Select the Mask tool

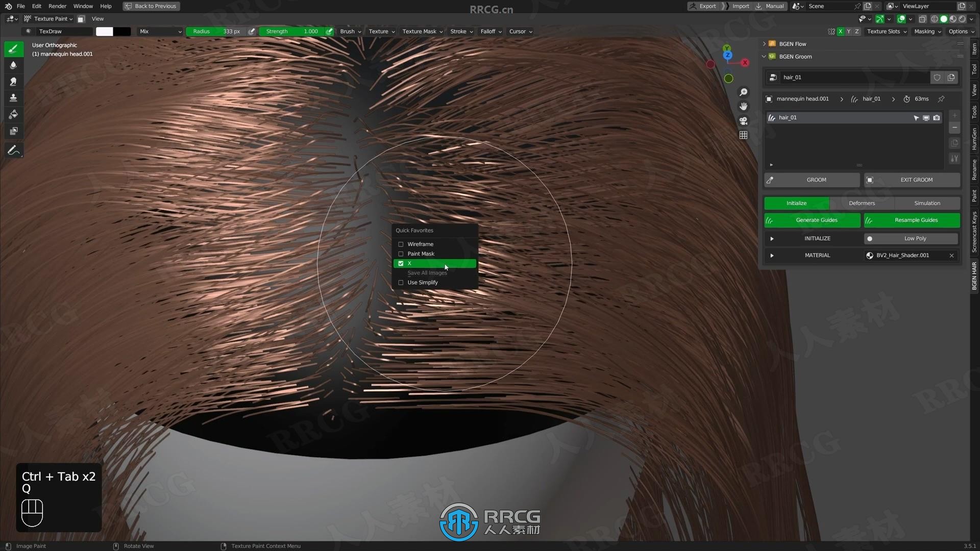[x=13, y=131]
